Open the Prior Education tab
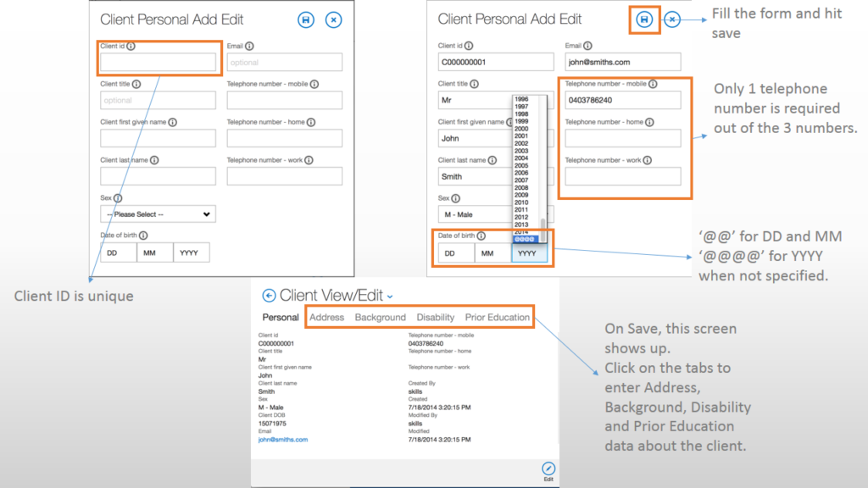 (x=497, y=318)
